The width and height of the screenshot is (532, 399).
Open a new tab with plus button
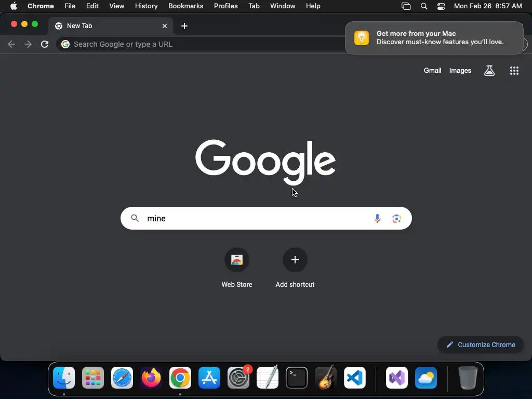[x=184, y=26]
